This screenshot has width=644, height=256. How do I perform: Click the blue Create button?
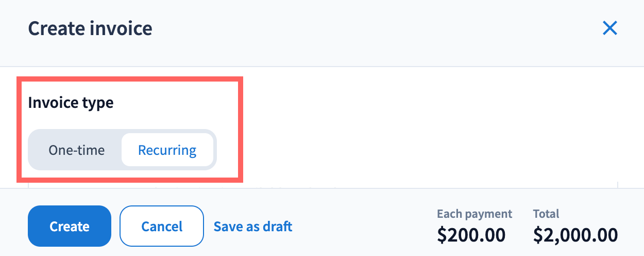point(70,226)
